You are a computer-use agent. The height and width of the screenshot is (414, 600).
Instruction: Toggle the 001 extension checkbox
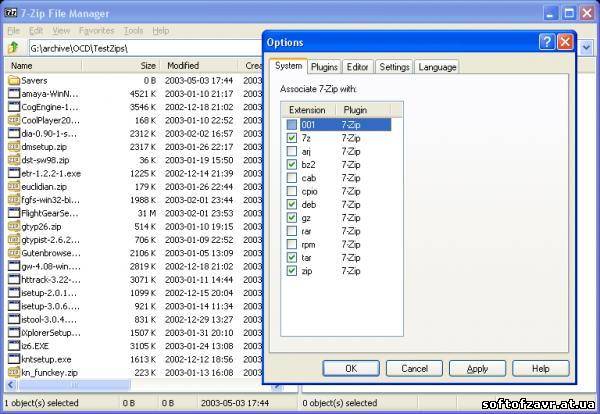click(x=292, y=125)
